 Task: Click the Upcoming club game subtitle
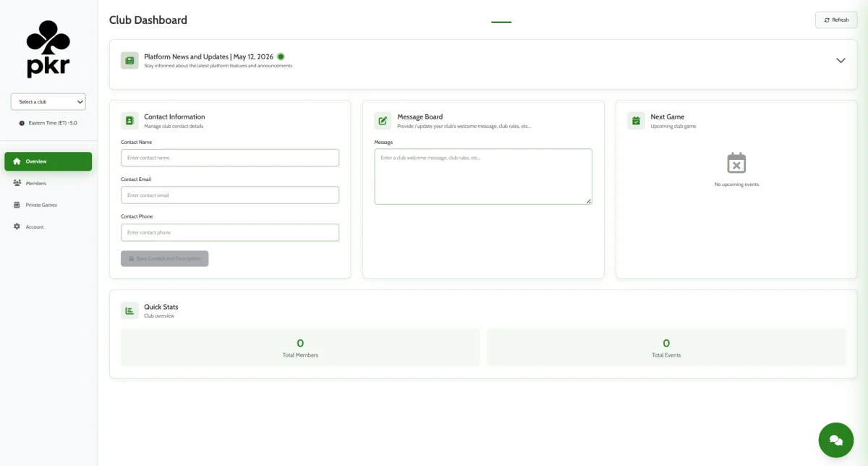coord(673,127)
